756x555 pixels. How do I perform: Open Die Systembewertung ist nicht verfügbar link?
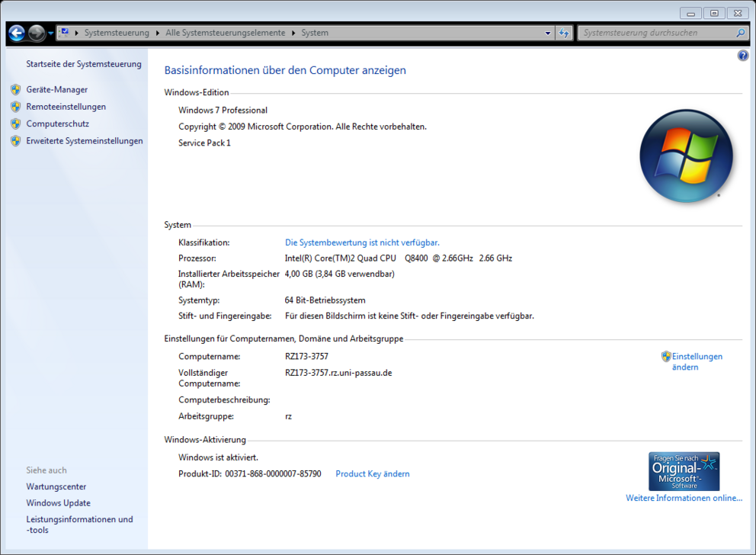tap(362, 242)
